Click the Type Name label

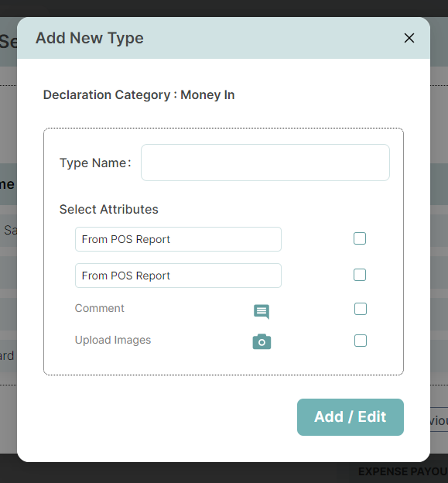(95, 163)
